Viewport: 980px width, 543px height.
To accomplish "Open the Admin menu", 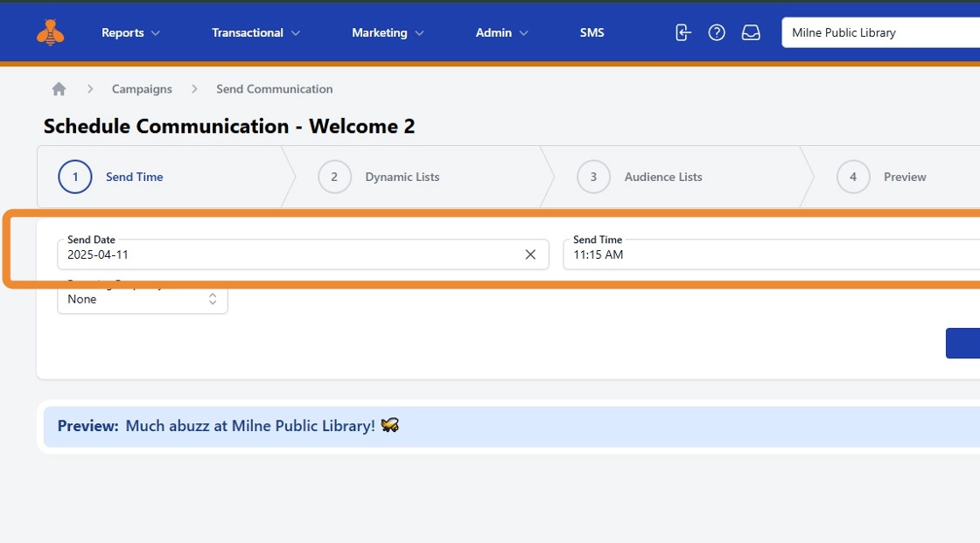I will [x=501, y=32].
